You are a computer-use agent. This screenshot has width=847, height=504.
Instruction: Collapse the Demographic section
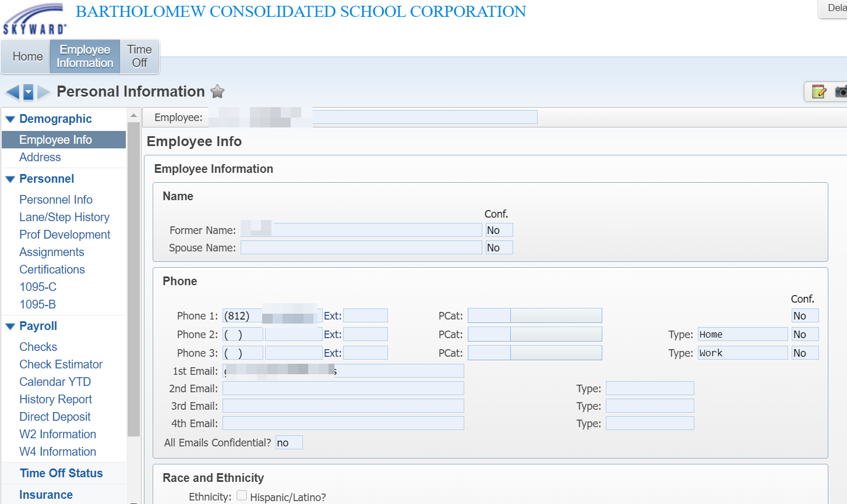tap(10, 119)
